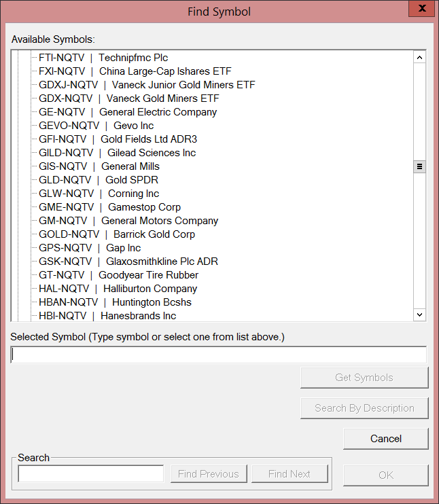Image resolution: width=439 pixels, height=504 pixels.
Task: Select GIS-NQTV General Mills symbol
Action: pos(99,166)
